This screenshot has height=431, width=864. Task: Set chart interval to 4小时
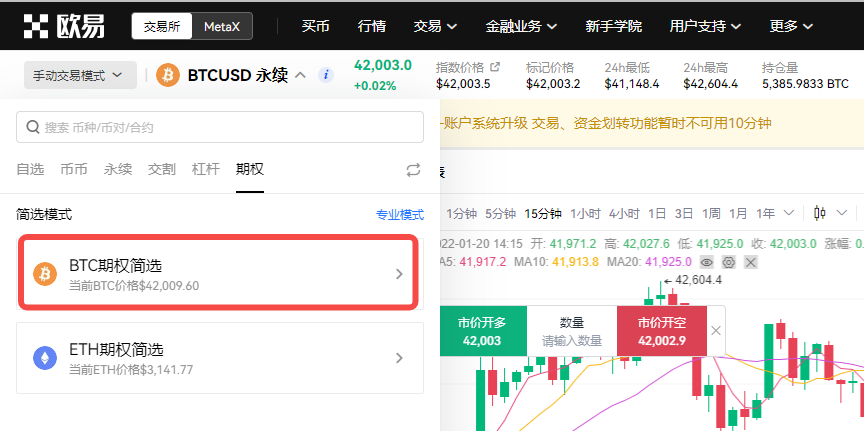624,213
